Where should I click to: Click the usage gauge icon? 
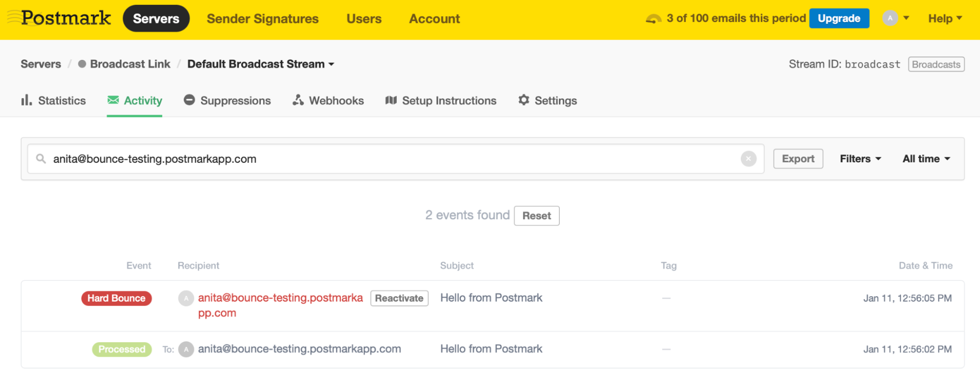pos(653,19)
